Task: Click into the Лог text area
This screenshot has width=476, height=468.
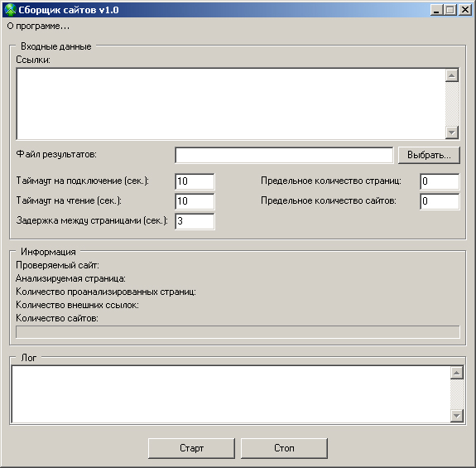Action: point(231,394)
